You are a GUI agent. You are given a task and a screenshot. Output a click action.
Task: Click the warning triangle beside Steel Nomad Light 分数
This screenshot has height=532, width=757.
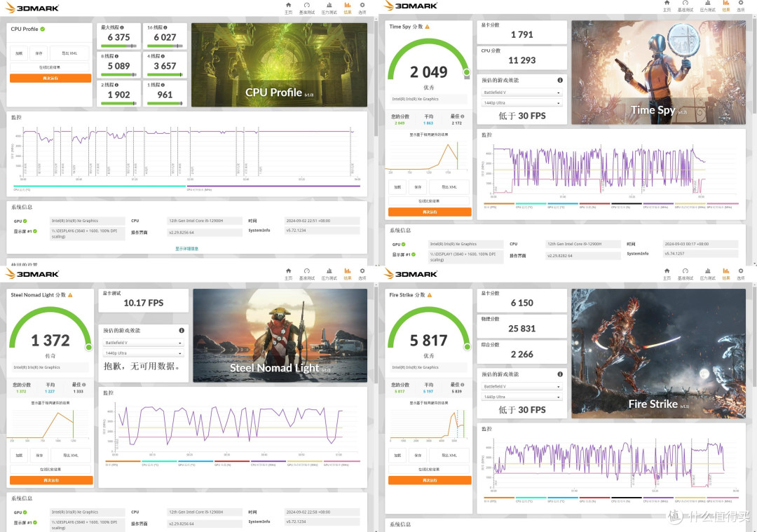[x=70, y=295]
